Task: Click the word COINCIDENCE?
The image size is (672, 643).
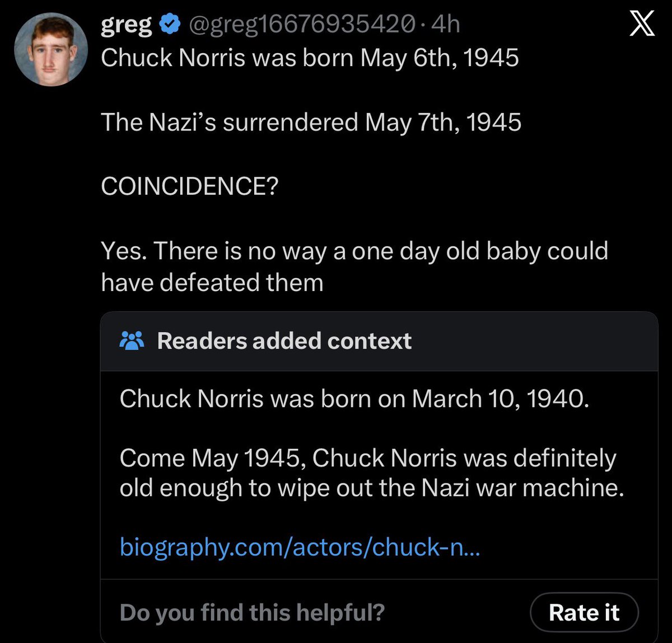Action: click(x=189, y=186)
